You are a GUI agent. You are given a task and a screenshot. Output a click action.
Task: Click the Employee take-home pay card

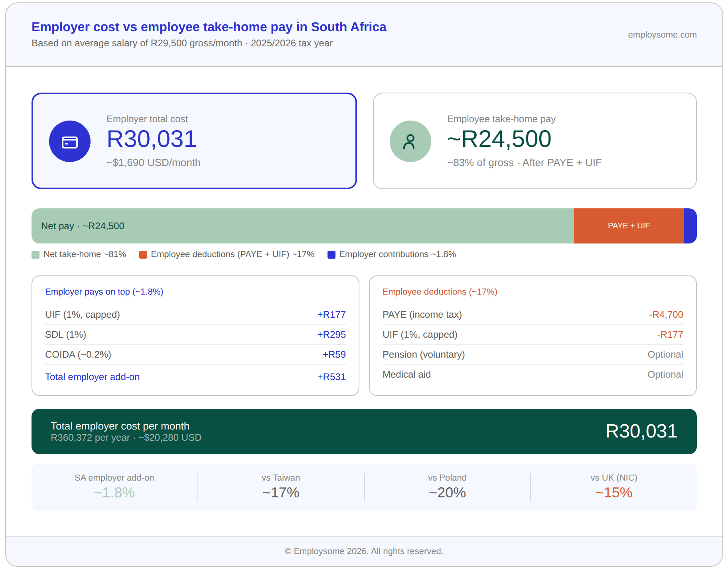pyautogui.click(x=535, y=141)
